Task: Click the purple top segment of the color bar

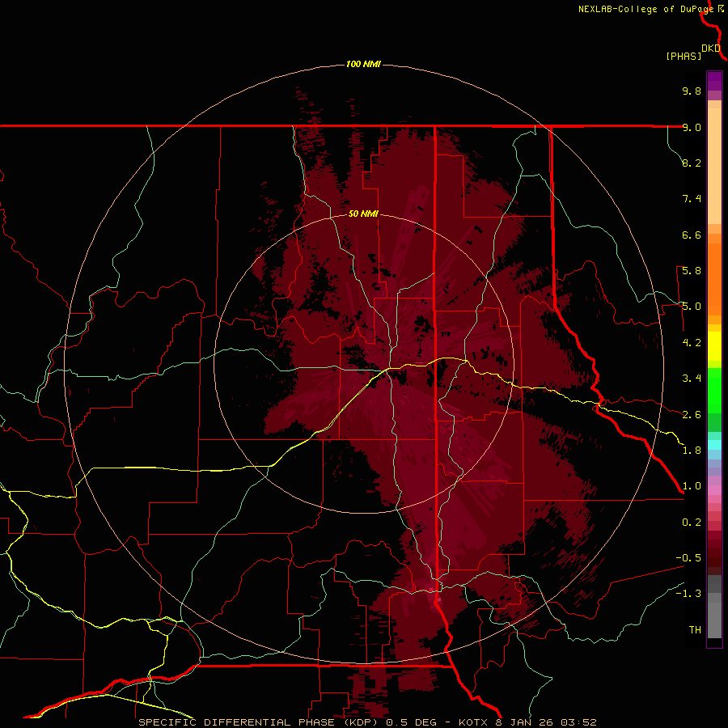Action: tap(714, 81)
